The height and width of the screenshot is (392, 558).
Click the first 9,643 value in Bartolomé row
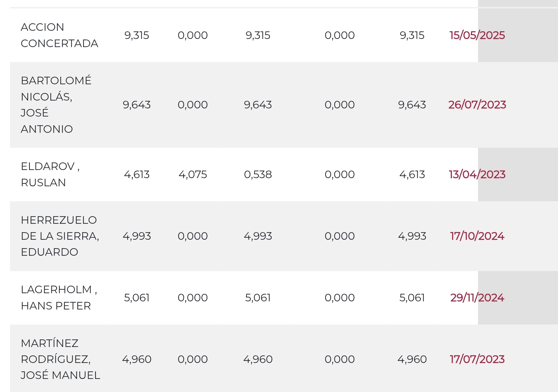(137, 105)
